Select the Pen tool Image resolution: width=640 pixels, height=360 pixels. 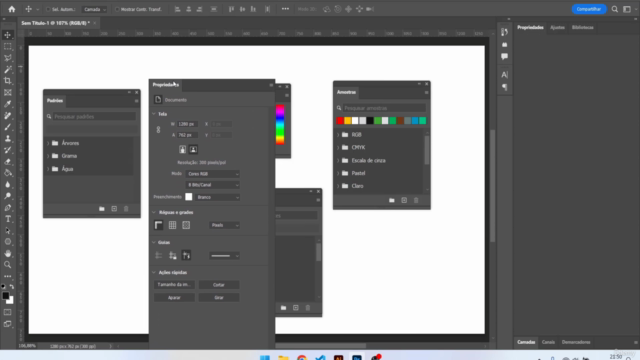pos(8,207)
